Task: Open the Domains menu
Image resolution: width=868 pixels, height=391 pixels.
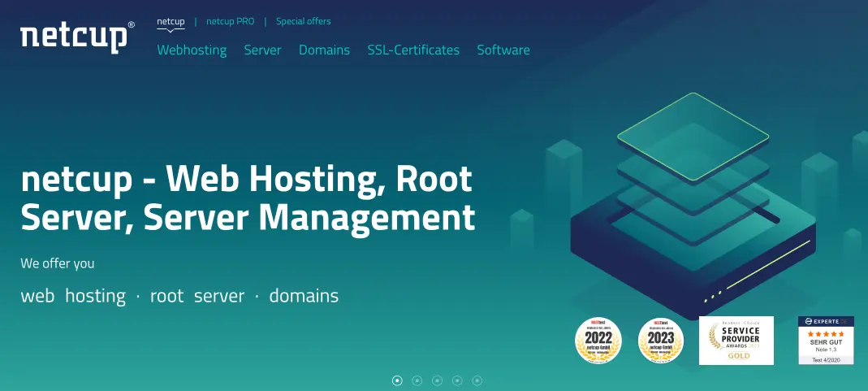Action: click(325, 50)
